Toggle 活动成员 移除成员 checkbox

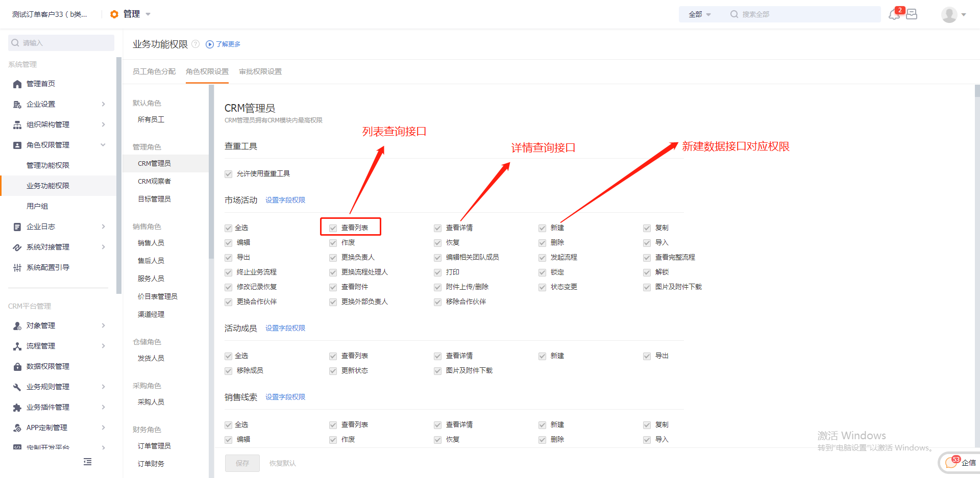[229, 371]
